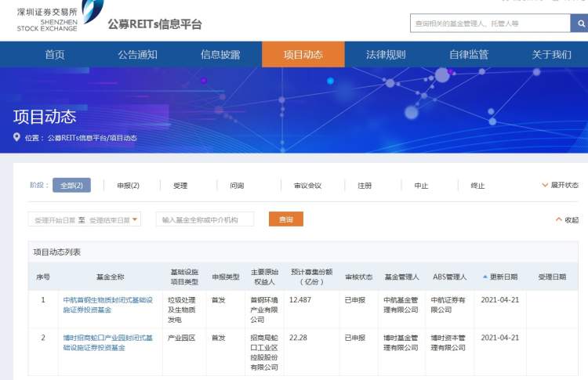Open the 法律规则 navigation tab

point(386,55)
